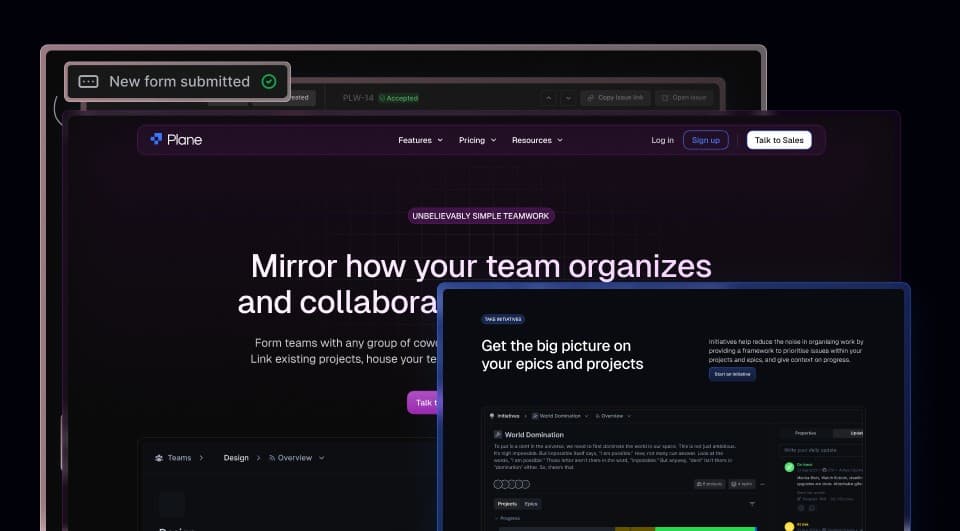Image resolution: width=960 pixels, height=531 pixels.
Task: Click the UNBELIEVABLY SIMPLE TEAMWORK badge
Action: coord(481,216)
